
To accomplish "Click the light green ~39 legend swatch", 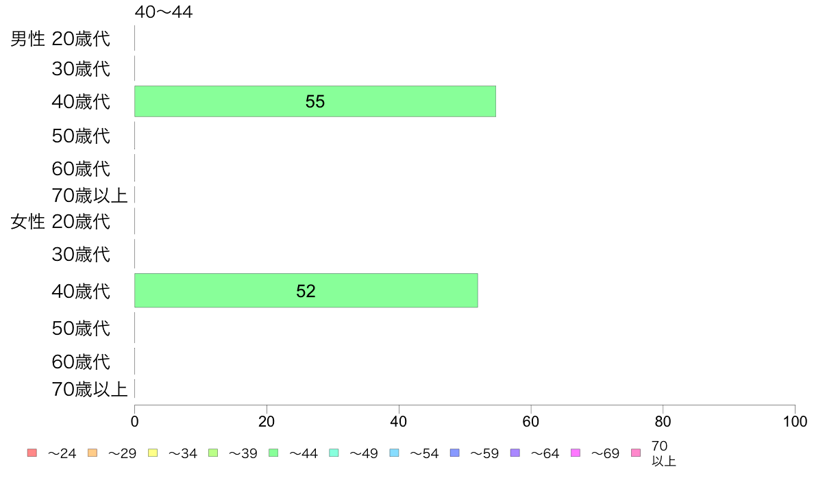I will 213,453.
